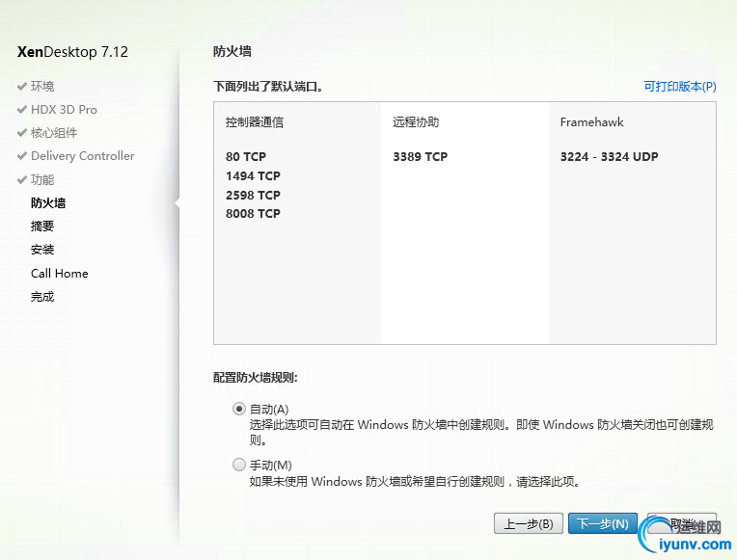Click the checkmark icon beside 环境
737x560 pixels.
21,87
